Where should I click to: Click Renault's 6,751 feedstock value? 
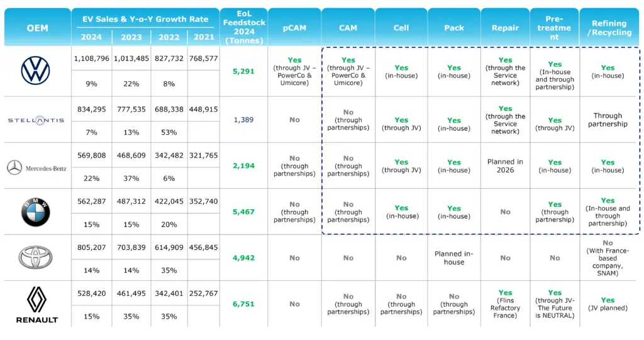pos(243,304)
